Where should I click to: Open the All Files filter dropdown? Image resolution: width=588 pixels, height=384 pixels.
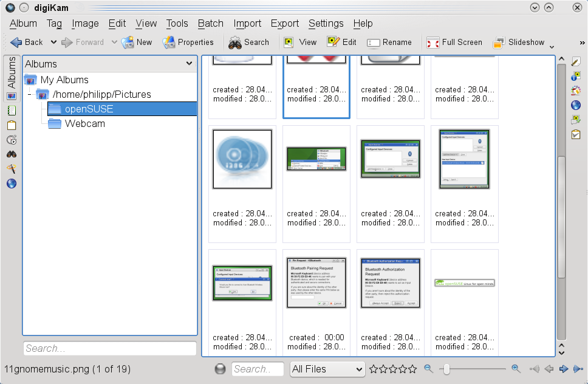[327, 369]
